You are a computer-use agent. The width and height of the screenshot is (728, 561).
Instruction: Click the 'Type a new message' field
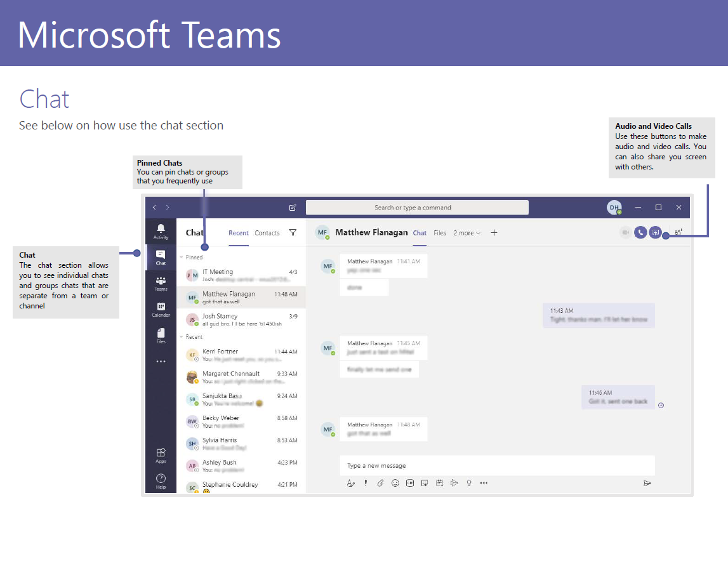pyautogui.click(x=497, y=465)
